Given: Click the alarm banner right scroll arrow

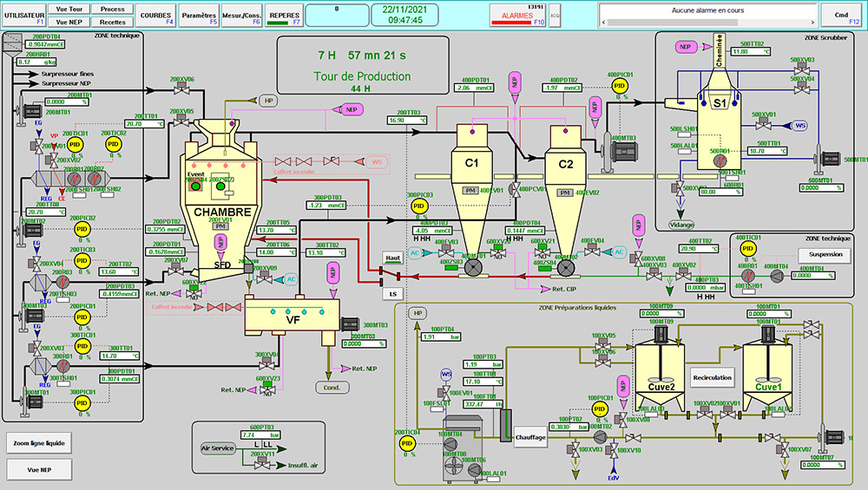Looking at the screenshot, I should point(812,23).
